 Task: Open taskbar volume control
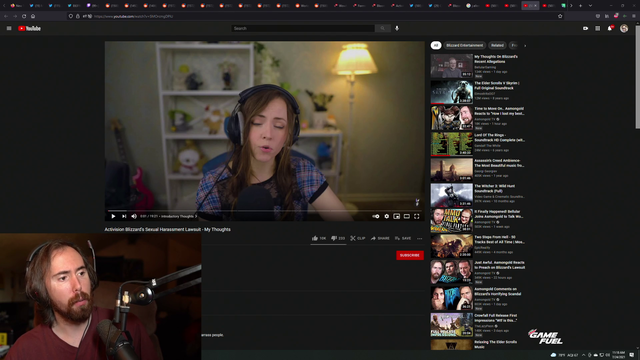[x=608, y=355]
